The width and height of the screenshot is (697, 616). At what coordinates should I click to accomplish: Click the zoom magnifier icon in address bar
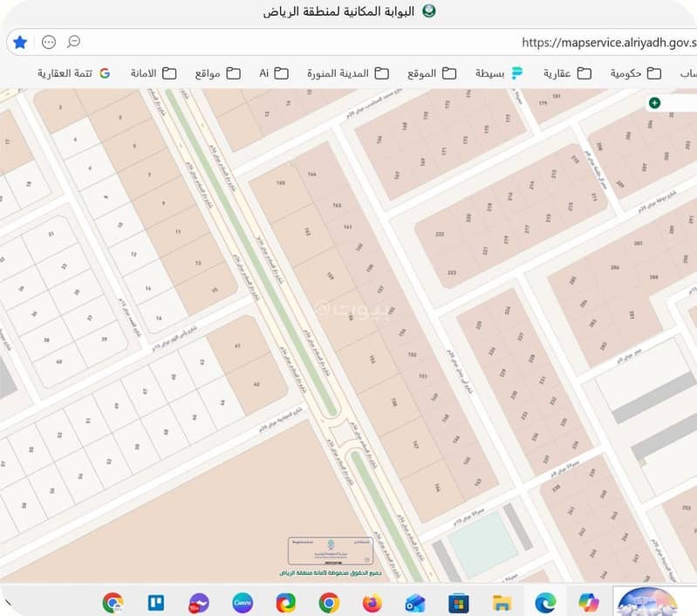[74, 42]
